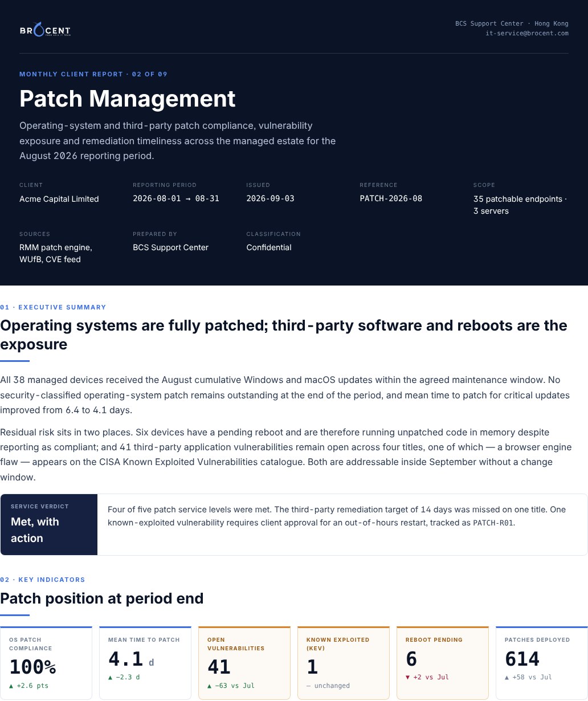Image resolution: width=588 pixels, height=701 pixels.
Task: Select the client name Acme Capital Limited
Action: [59, 199]
